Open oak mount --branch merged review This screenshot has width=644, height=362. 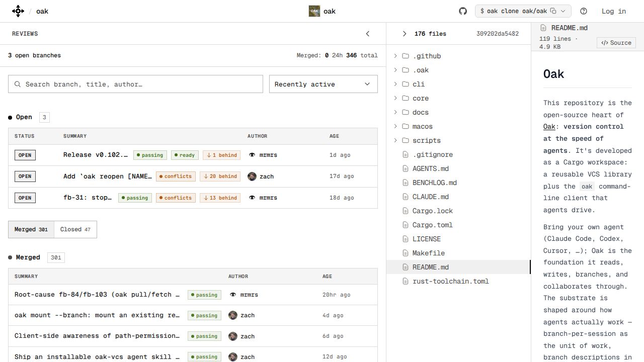193,315
